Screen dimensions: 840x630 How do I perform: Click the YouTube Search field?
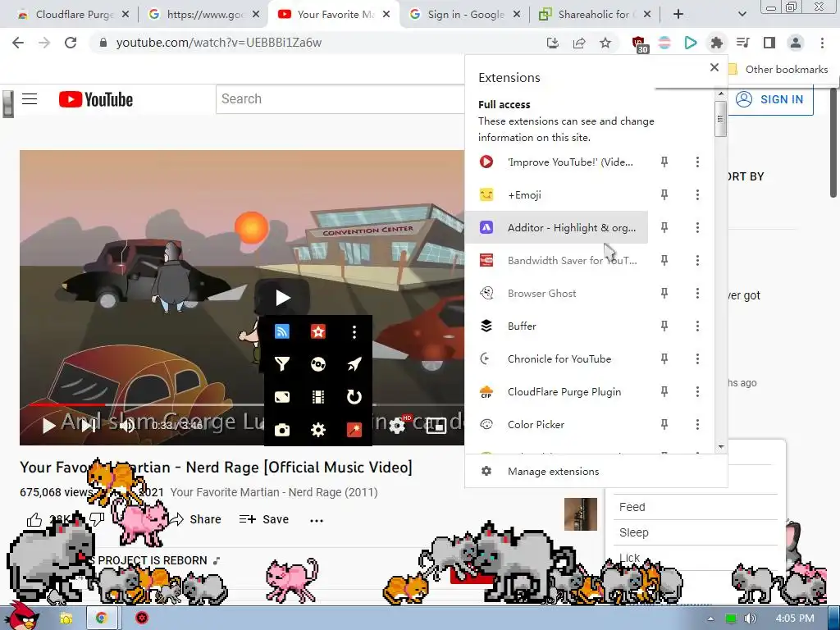tap(340, 99)
